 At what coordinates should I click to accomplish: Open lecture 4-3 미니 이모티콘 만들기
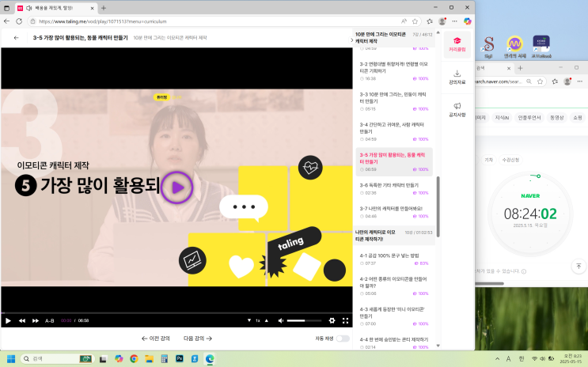pyautogui.click(x=394, y=316)
